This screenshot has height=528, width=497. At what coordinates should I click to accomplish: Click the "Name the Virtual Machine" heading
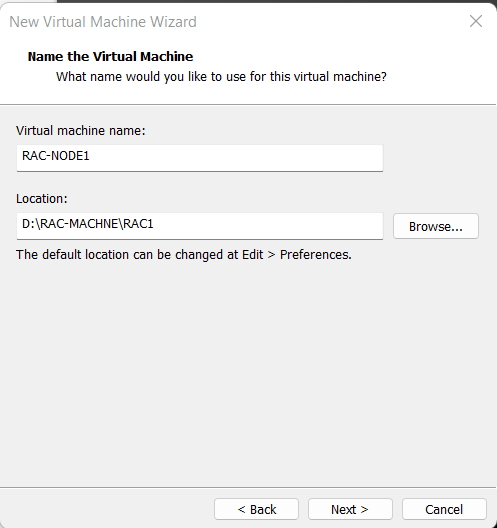[x=110, y=56]
